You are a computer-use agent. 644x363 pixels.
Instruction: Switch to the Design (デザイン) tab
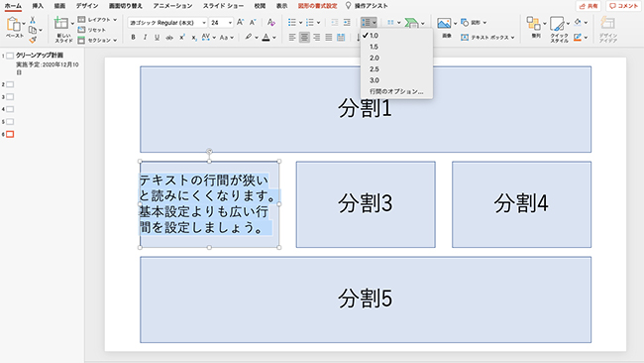point(87,6)
